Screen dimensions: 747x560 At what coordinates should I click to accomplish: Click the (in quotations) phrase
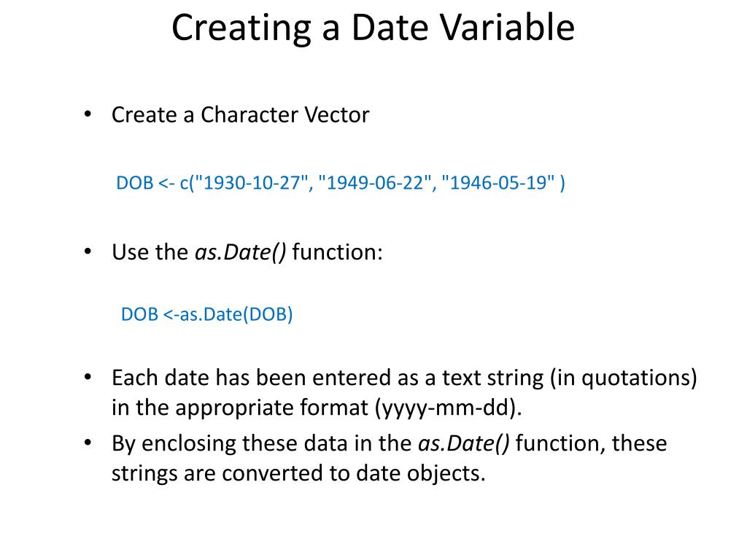tap(624, 378)
